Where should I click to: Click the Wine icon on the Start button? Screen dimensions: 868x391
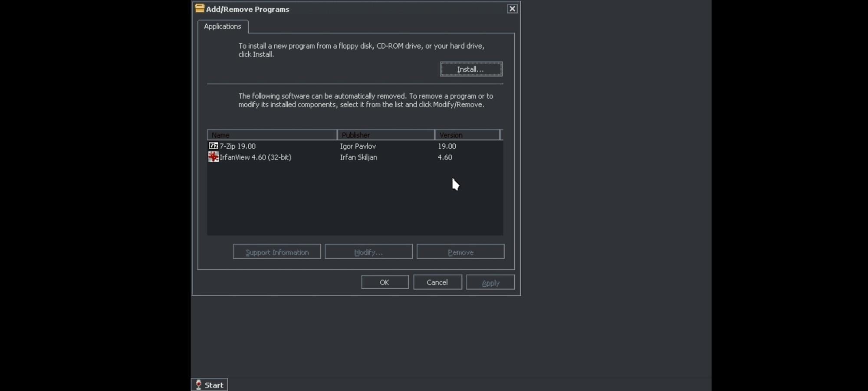(x=198, y=385)
